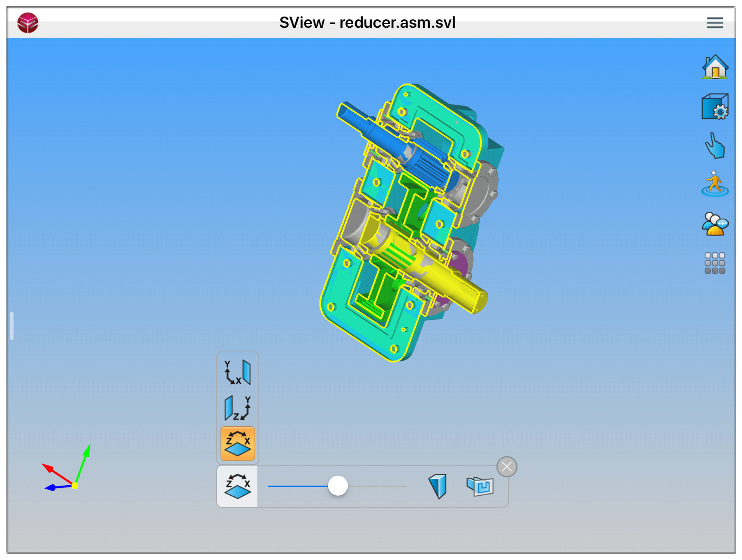Screen dimensions: 742x560
Task: Click the coordinate axis triad
Action: (67, 467)
